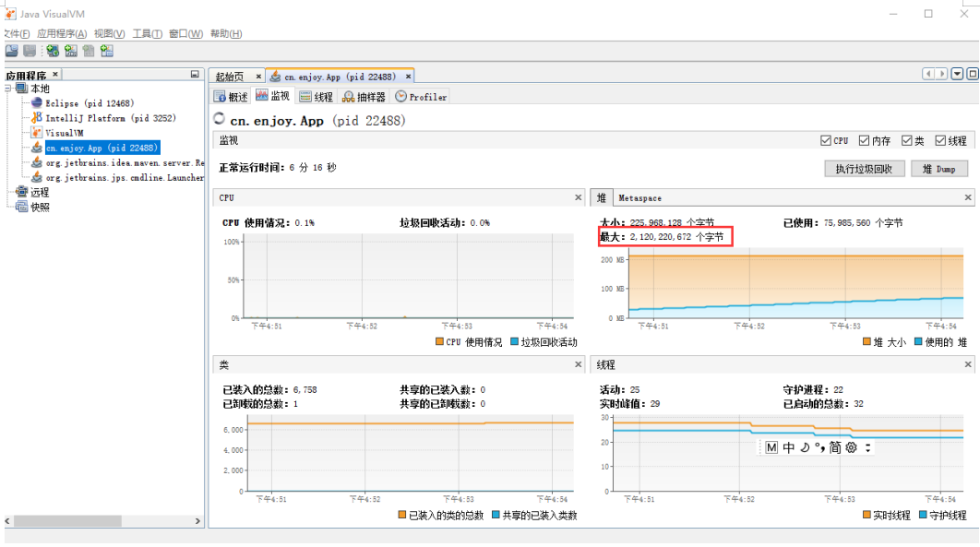This screenshot has height=547, width=980.
Task: Close the CPU chart panel
Action: click(578, 197)
